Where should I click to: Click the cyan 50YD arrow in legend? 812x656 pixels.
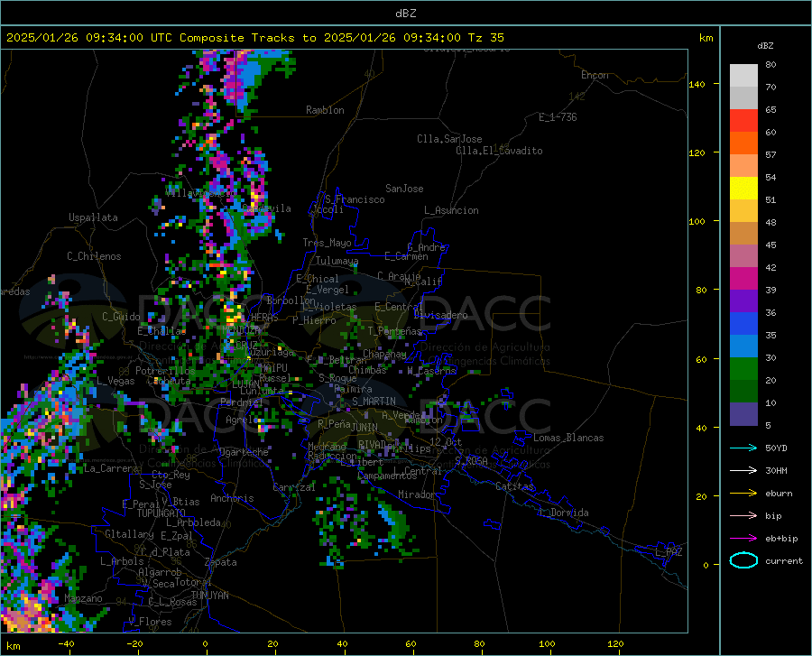(743, 448)
